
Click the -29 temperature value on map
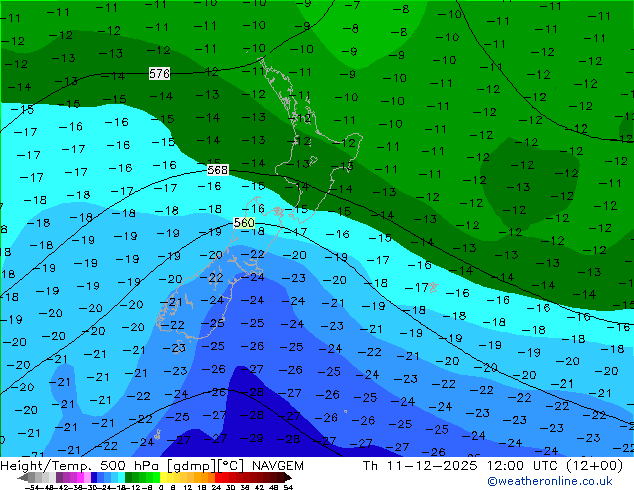[x=251, y=438]
